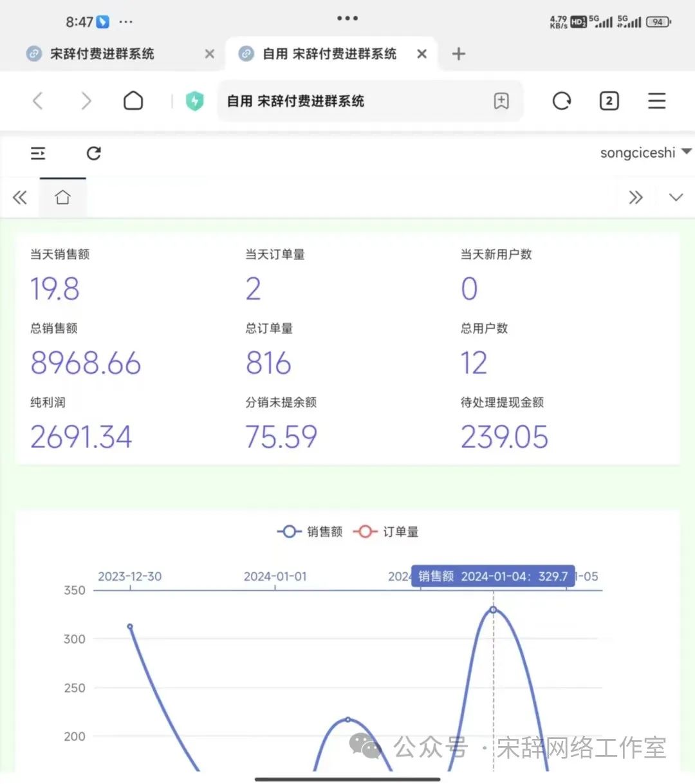Click the sales tooltip showing 2024-01-04: 329.7
The width and height of the screenshot is (695, 784).
click(493, 575)
